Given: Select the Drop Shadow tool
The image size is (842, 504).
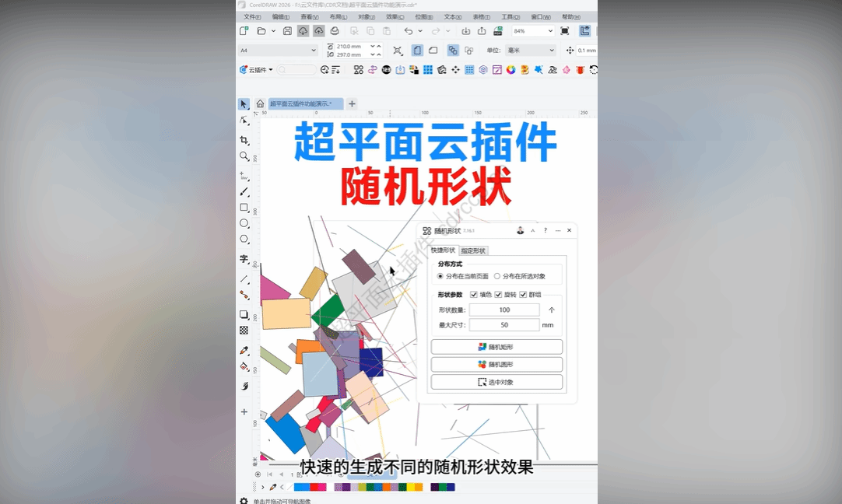Looking at the screenshot, I should (244, 314).
